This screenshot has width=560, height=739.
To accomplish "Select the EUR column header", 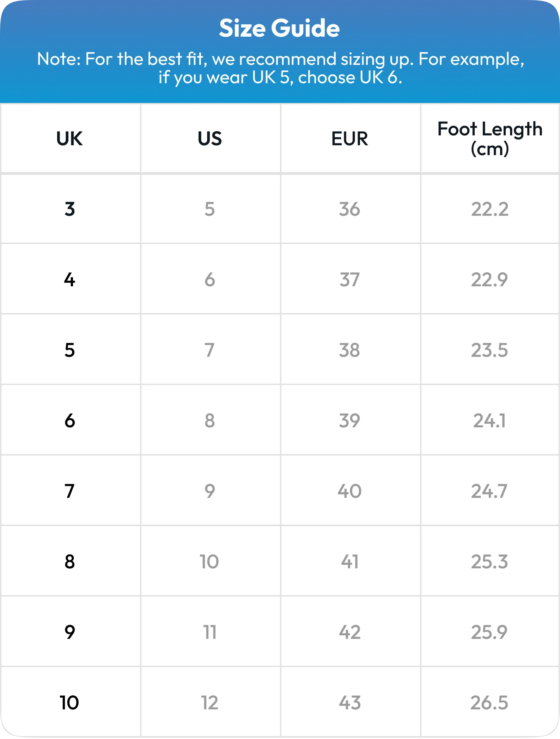I will coord(350,138).
